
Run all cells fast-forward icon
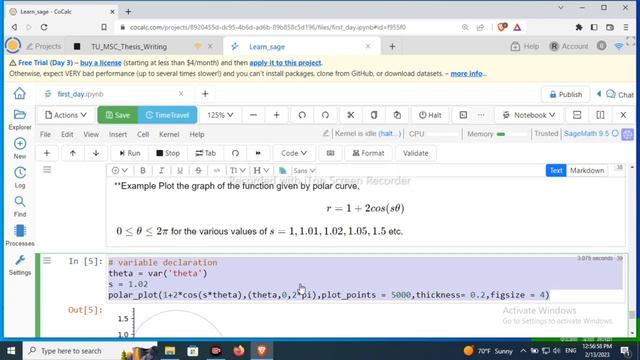258,153
